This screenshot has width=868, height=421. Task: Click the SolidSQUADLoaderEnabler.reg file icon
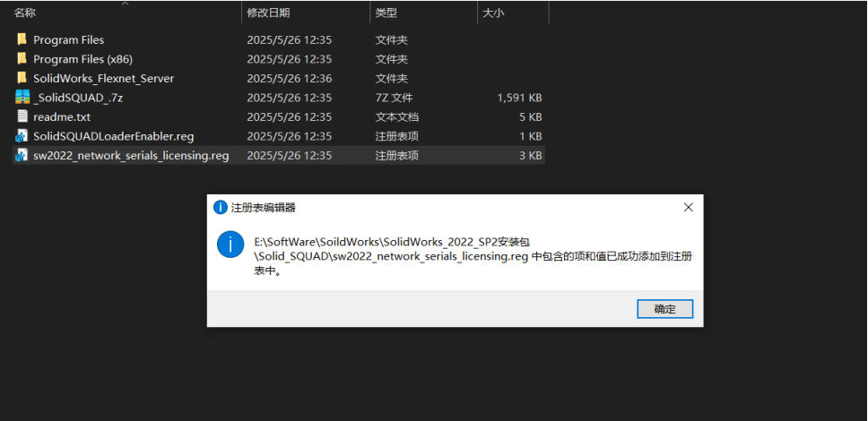pos(22,136)
